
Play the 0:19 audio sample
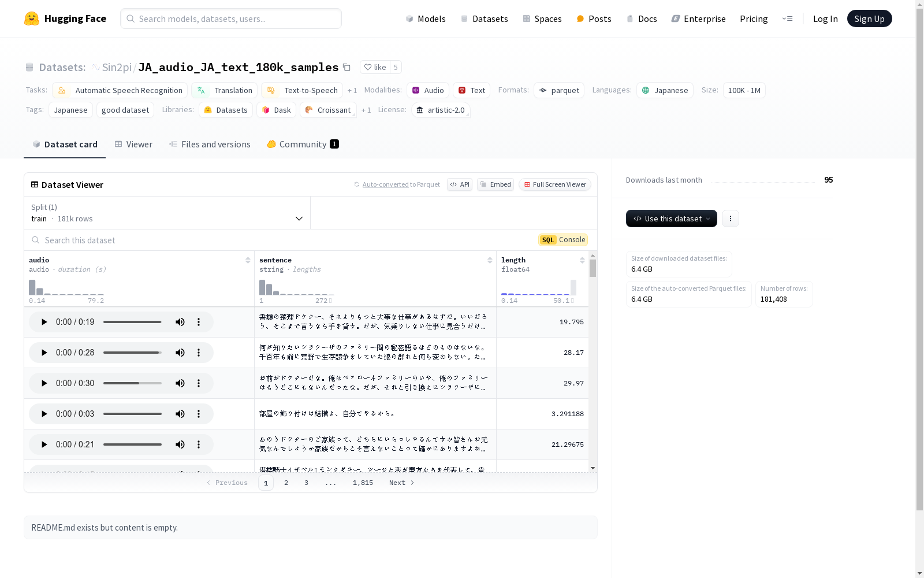click(x=44, y=322)
